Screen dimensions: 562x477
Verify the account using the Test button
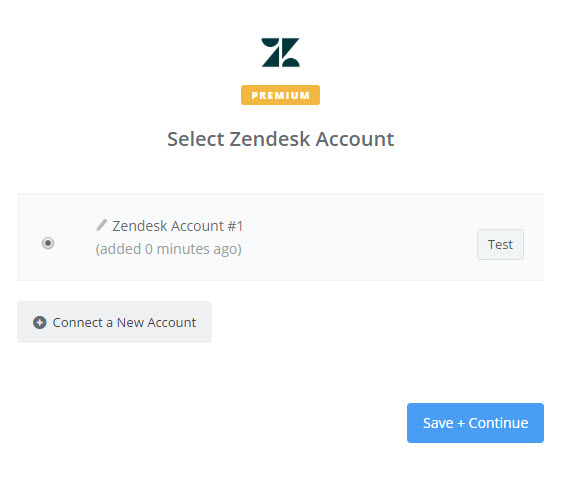point(500,244)
